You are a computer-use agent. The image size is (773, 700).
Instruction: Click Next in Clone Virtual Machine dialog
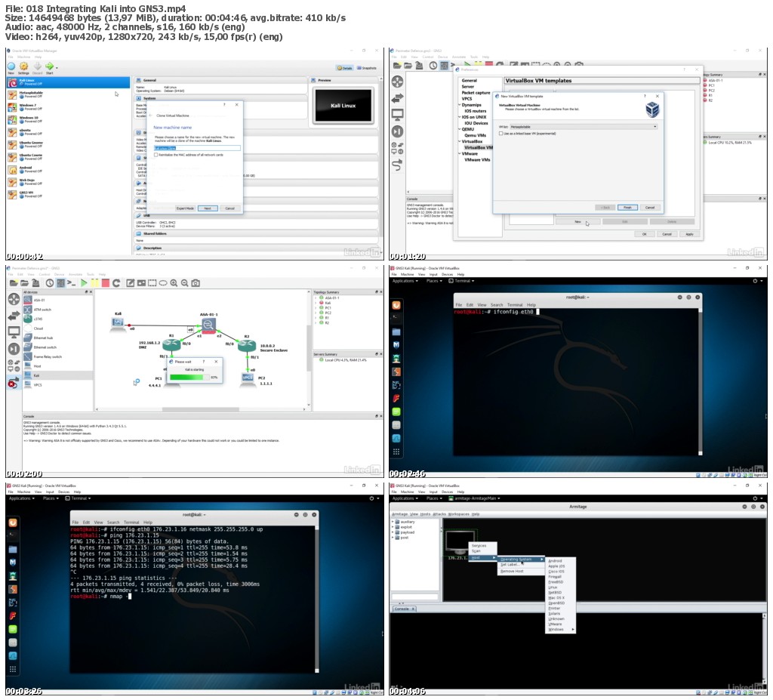(208, 208)
